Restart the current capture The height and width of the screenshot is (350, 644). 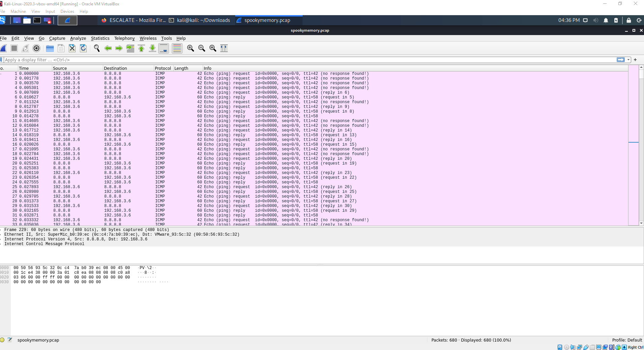(x=25, y=48)
